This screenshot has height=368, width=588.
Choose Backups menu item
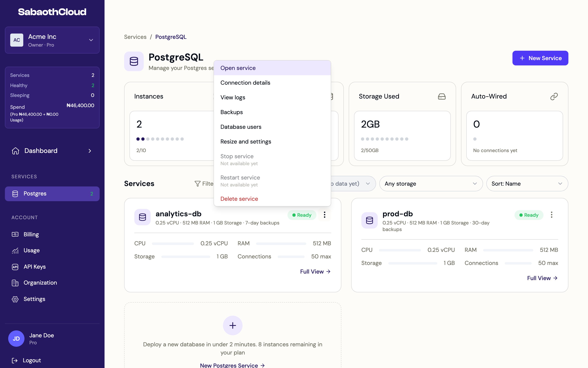pos(272,112)
